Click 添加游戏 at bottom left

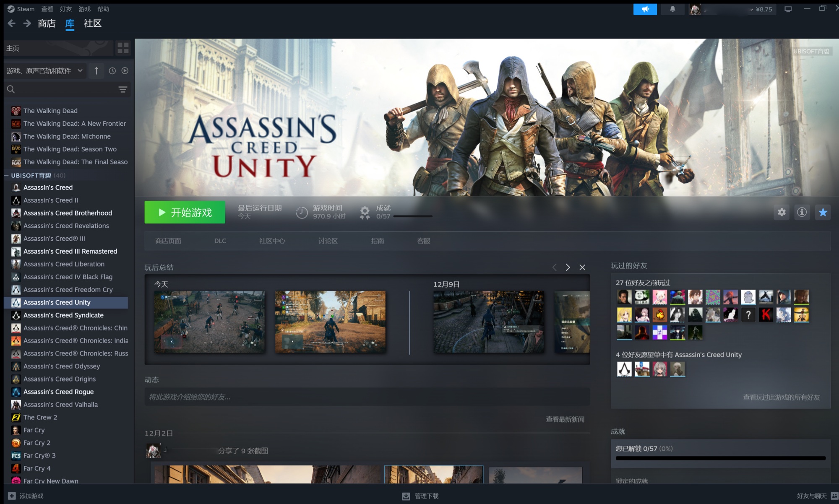click(x=31, y=496)
